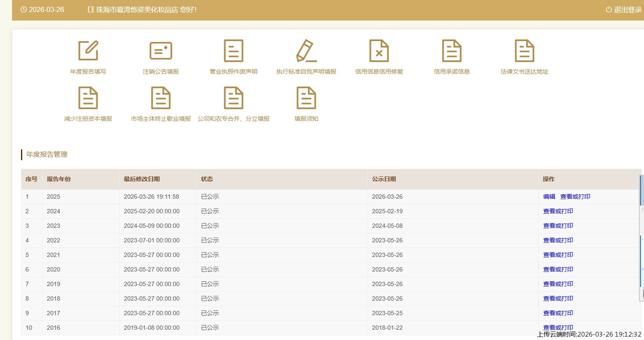This screenshot has width=644, height=340.
Task: Select the 执行标准自我声明填报 pencil icon
Action: [306, 51]
